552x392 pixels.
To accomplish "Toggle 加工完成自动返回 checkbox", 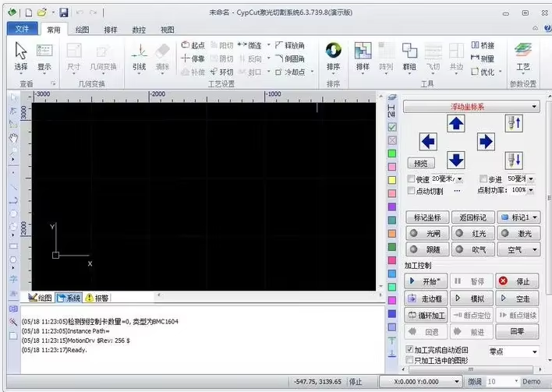I will pyautogui.click(x=409, y=349).
